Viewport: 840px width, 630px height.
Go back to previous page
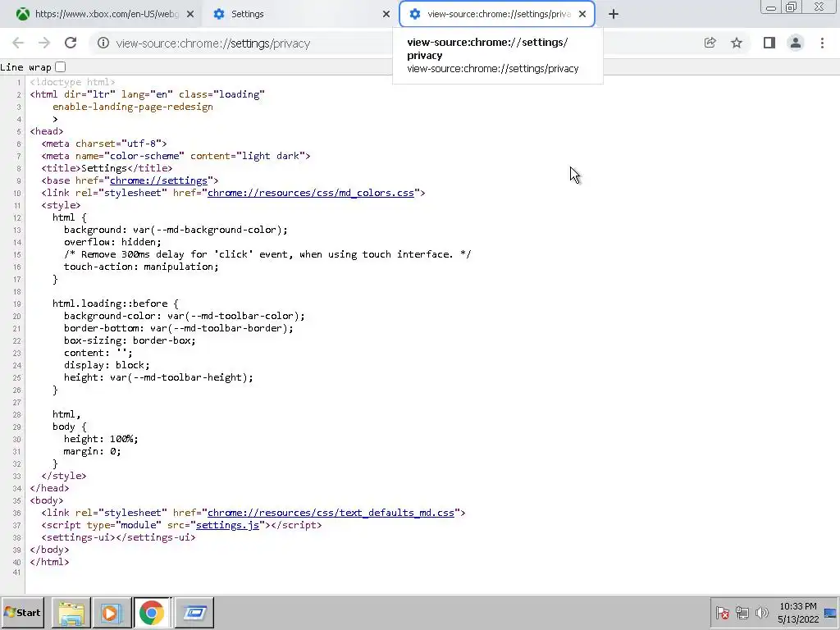click(18, 43)
